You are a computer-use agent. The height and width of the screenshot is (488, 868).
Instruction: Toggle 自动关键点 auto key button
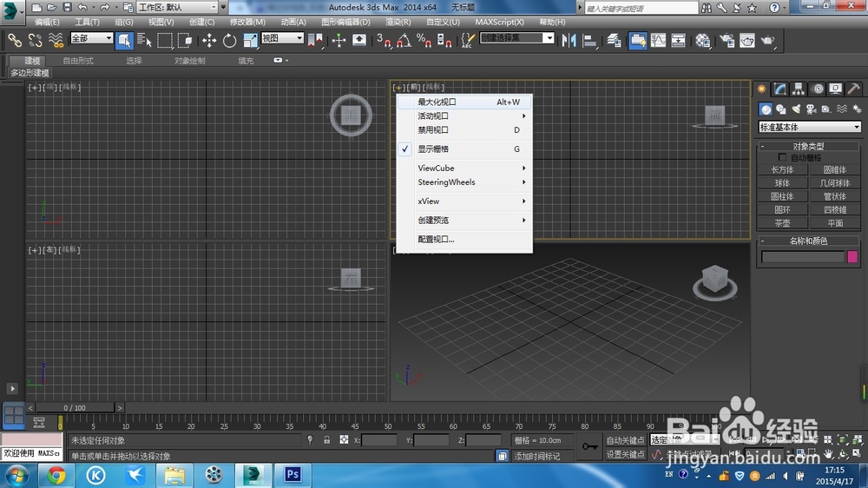pyautogui.click(x=626, y=440)
